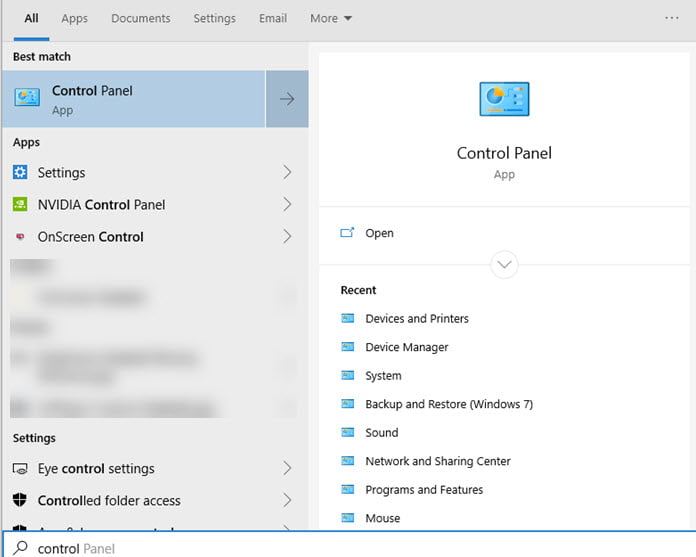
Task: Click the Mouse item icon
Action: tap(348, 518)
